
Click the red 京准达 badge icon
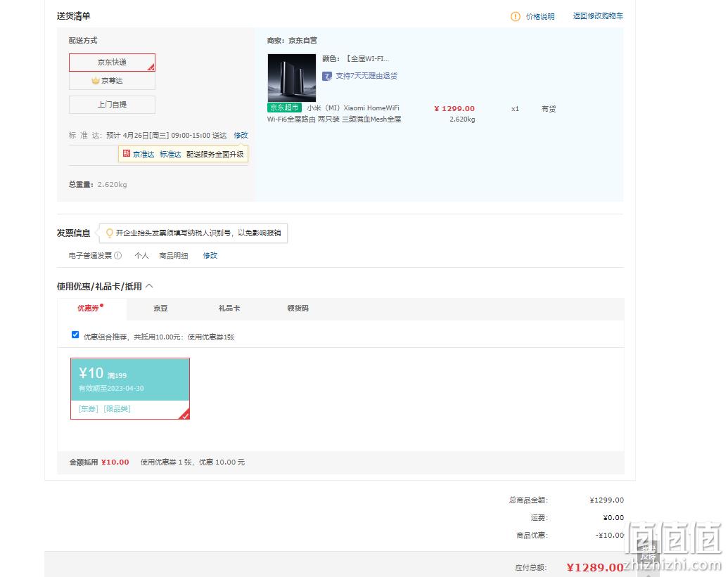[x=127, y=153]
